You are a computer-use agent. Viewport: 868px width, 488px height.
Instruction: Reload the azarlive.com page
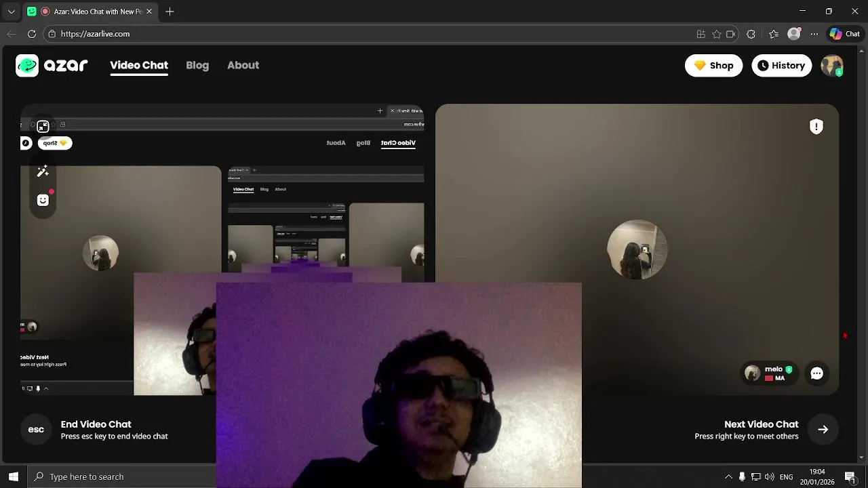(32, 34)
